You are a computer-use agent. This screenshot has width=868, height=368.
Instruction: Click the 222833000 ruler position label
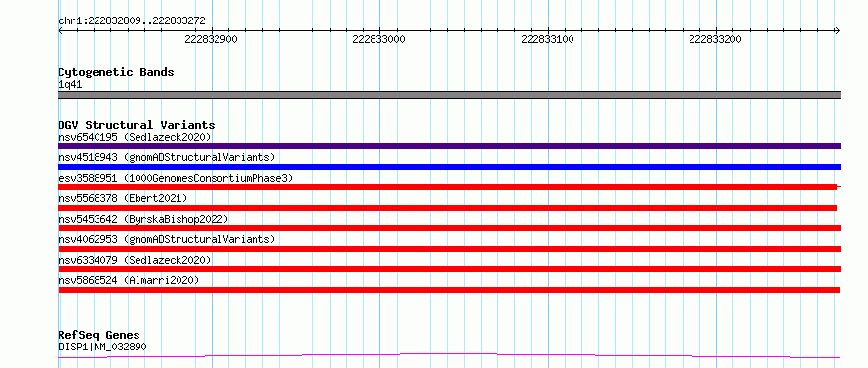click(x=378, y=39)
